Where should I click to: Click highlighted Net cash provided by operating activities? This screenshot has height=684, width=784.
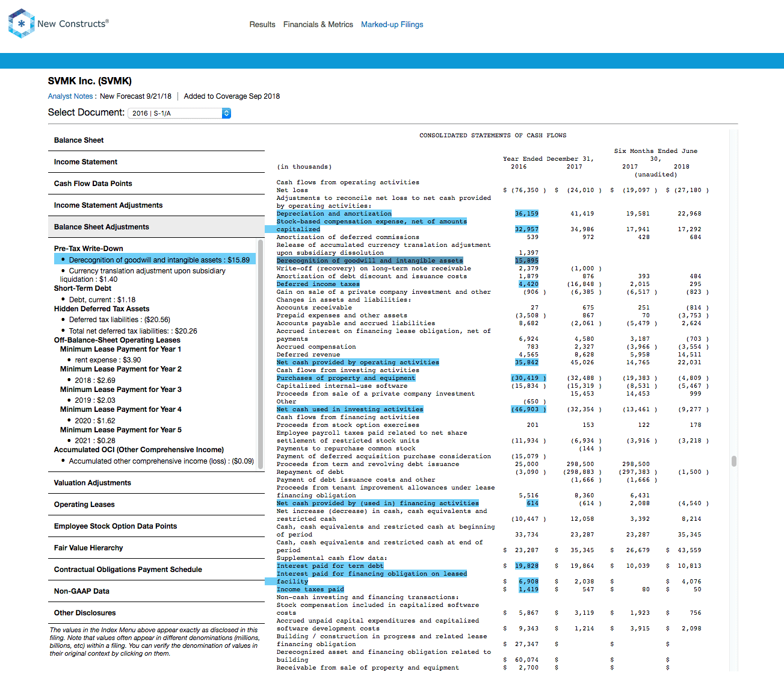pos(357,362)
